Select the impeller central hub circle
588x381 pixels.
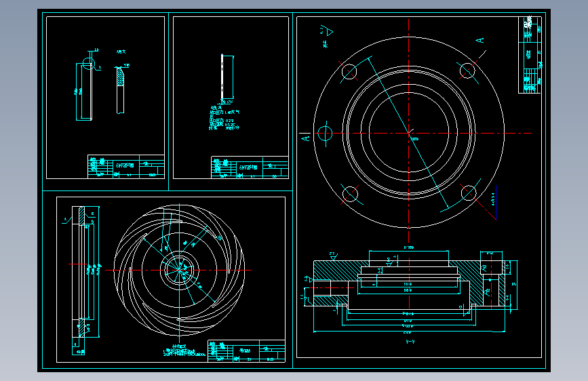tap(179, 270)
